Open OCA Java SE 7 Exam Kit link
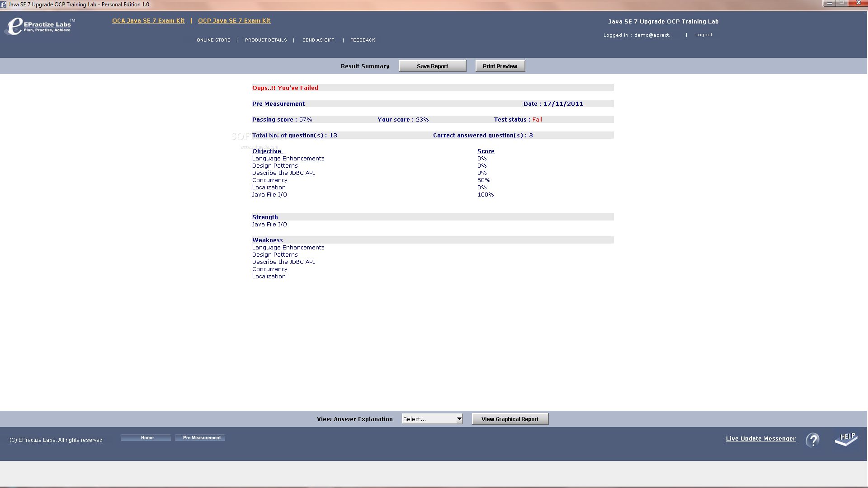This screenshot has width=868, height=488. pos(148,21)
